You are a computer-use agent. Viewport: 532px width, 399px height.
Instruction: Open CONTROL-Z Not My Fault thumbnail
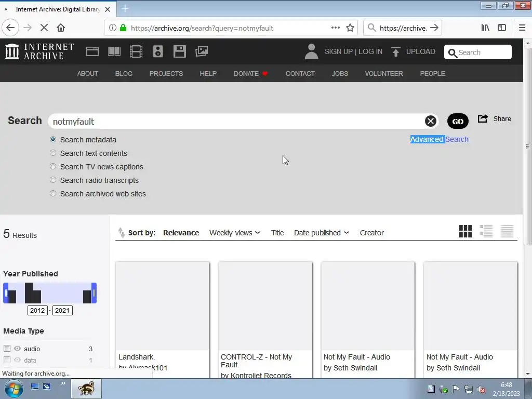coord(265,305)
